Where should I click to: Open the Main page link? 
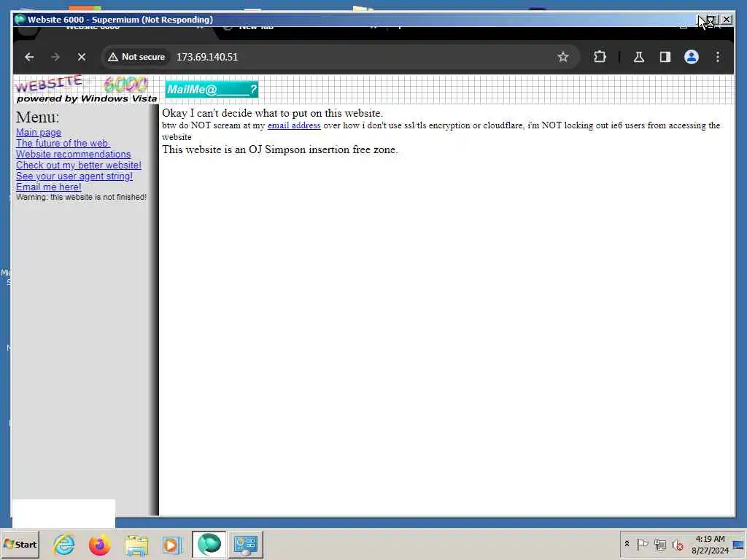[x=39, y=133]
